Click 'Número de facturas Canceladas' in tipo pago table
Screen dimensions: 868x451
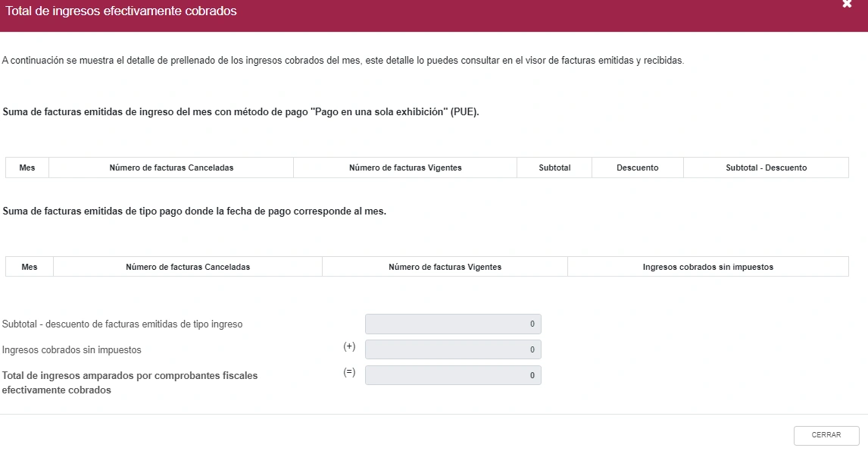[x=188, y=267]
